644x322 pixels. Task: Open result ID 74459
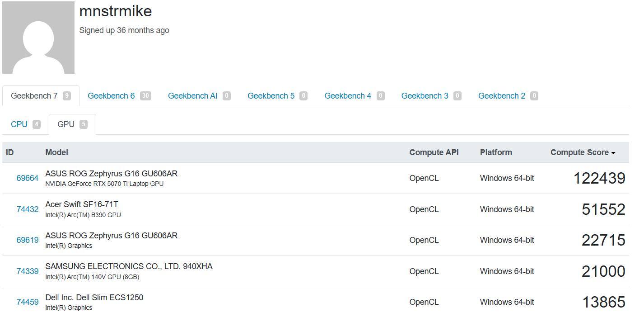pyautogui.click(x=28, y=302)
